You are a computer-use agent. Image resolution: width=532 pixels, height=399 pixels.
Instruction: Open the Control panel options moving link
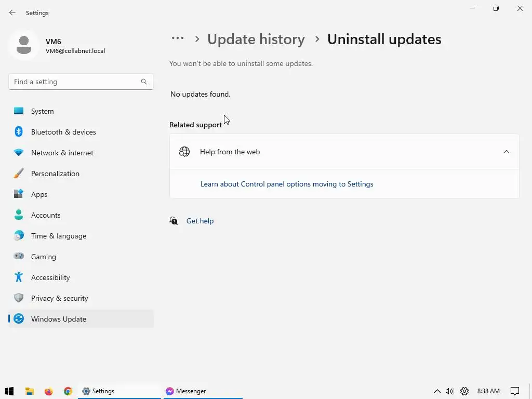click(287, 184)
